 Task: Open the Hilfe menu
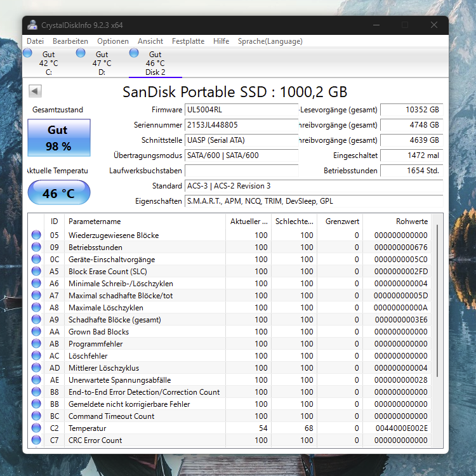[x=221, y=41]
